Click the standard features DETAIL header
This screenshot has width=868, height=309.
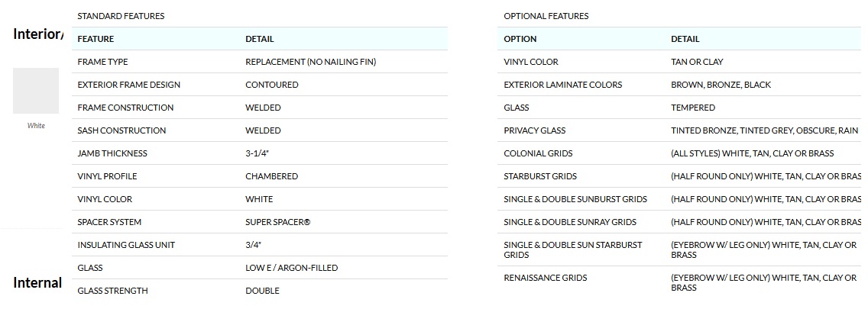260,39
